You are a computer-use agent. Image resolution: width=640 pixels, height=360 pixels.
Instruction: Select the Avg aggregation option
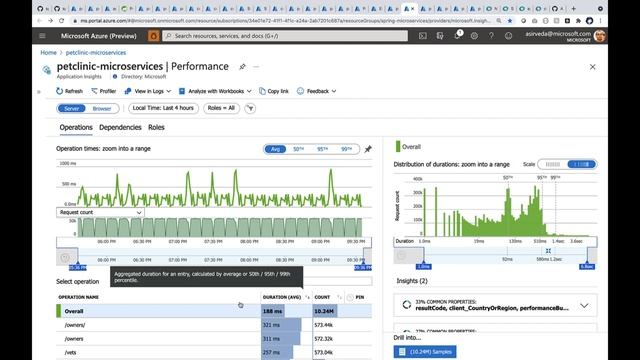click(x=276, y=149)
